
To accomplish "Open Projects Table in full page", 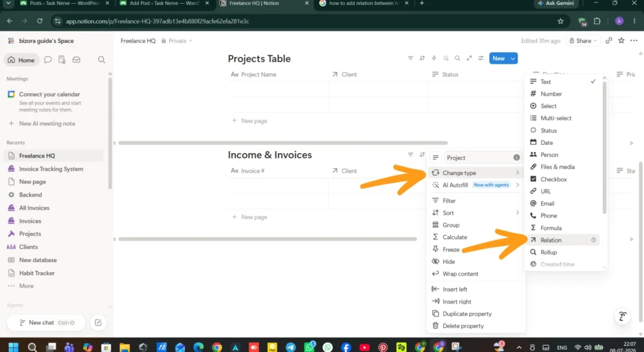I will point(469,59).
